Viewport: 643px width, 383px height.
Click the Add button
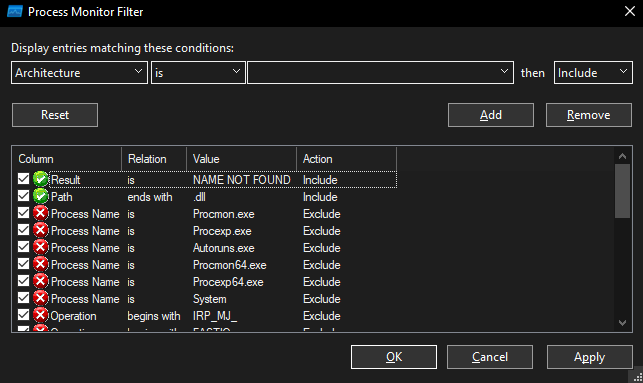(x=491, y=115)
